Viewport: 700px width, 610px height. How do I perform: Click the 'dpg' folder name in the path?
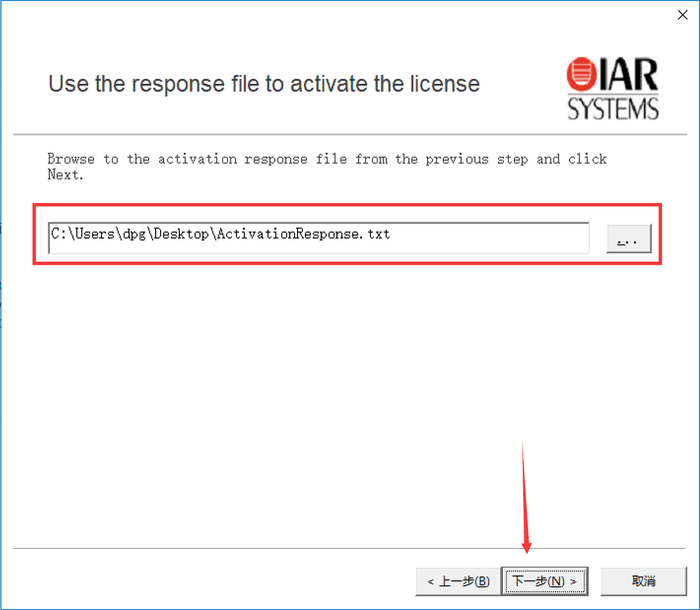pyautogui.click(x=134, y=234)
